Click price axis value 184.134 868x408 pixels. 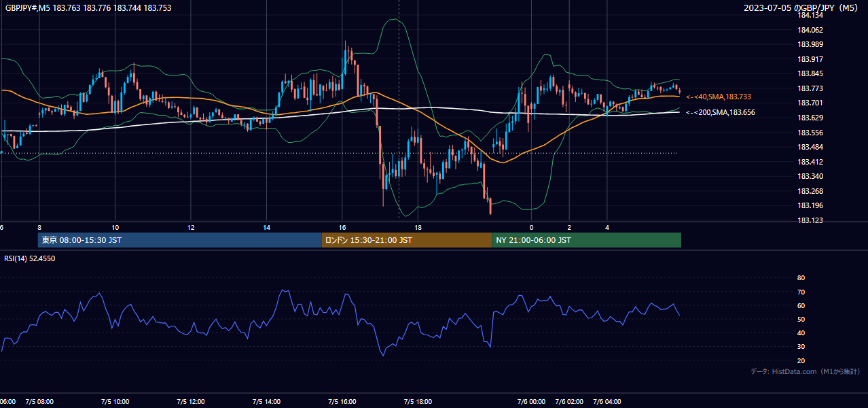pyautogui.click(x=810, y=15)
